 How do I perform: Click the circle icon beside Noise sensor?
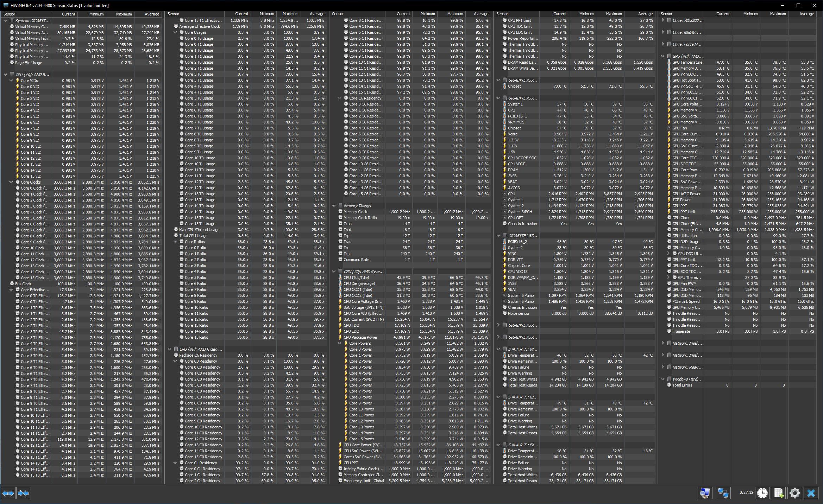point(504,313)
